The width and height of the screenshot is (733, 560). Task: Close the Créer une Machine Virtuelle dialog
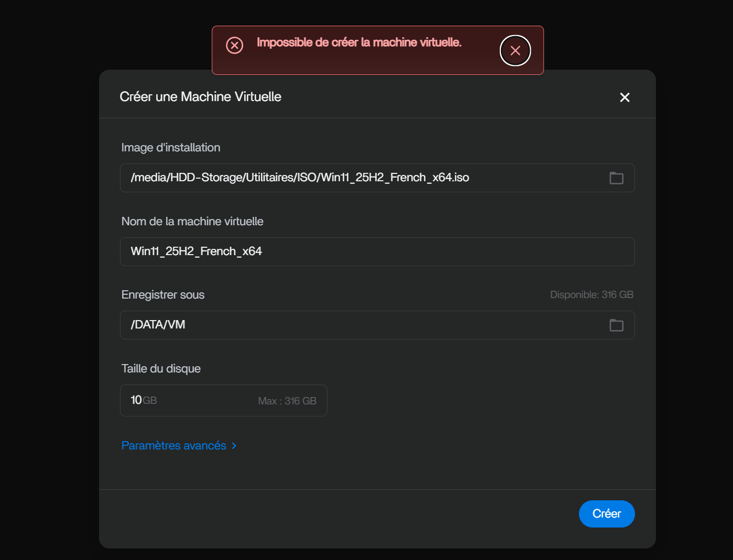[x=625, y=97]
